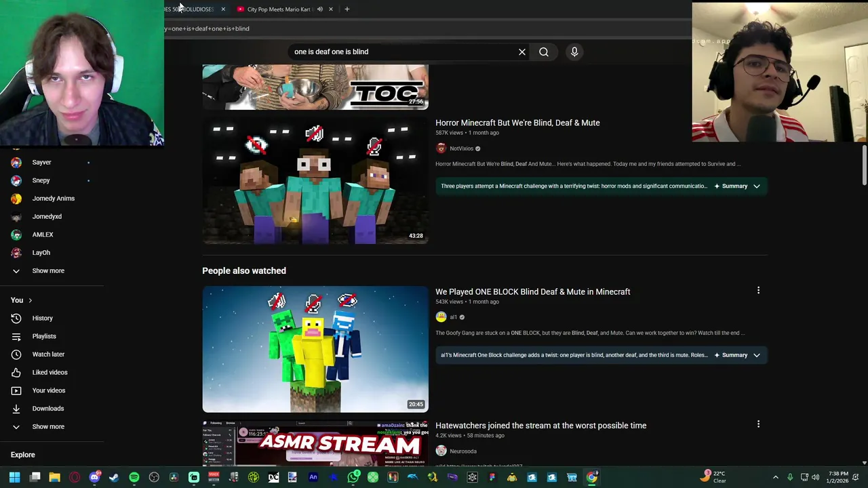The width and height of the screenshot is (868, 488).
Task: Play ASMR STREAM video thumbnail
Action: click(x=315, y=443)
